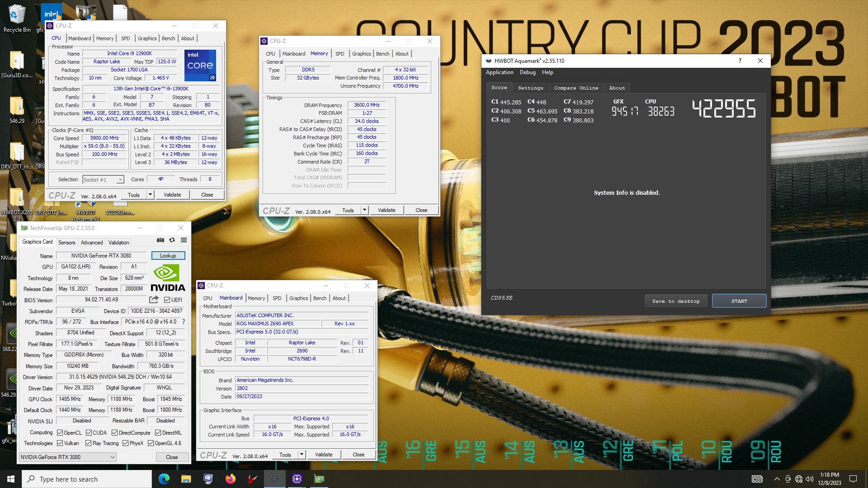Viewport: 868px width, 488px height.
Task: Click the GPU-Z refresh icon
Action: pos(172,240)
